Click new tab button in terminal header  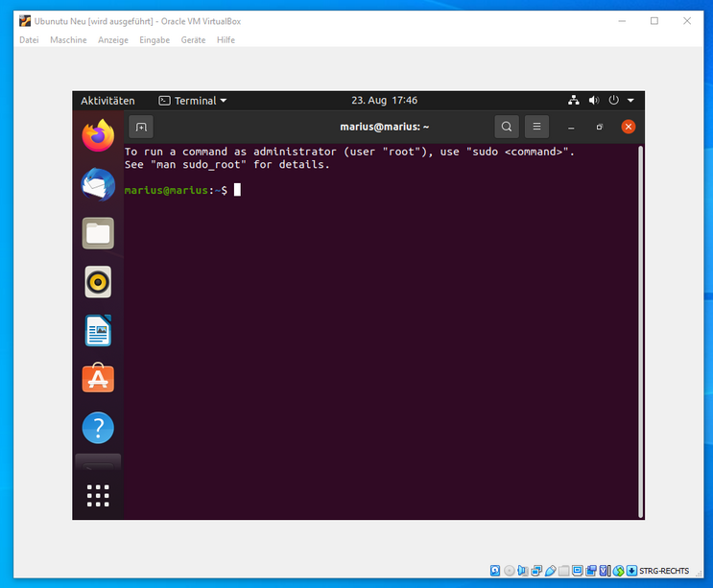click(141, 127)
